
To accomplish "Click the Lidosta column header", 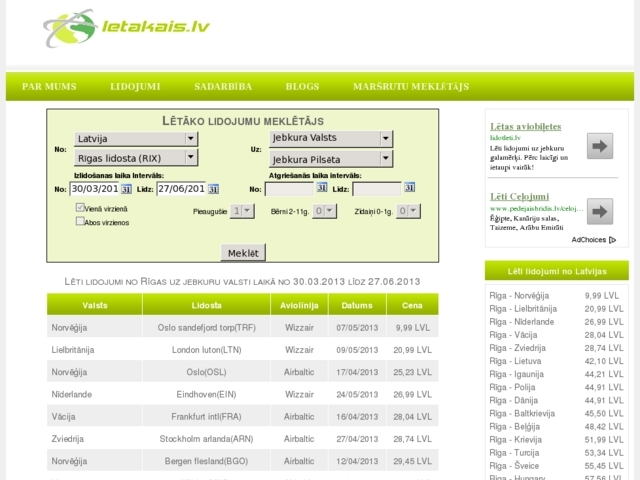I will click(207, 304).
